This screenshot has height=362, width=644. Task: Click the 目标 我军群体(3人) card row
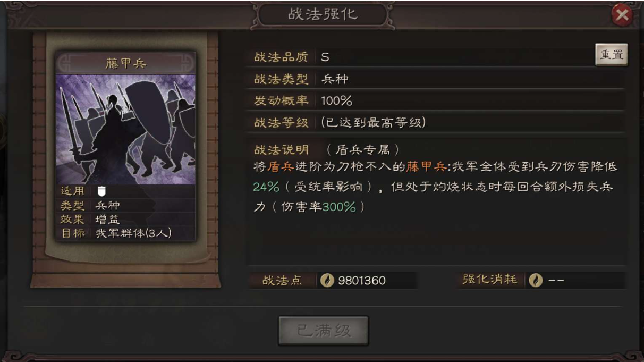click(x=126, y=233)
